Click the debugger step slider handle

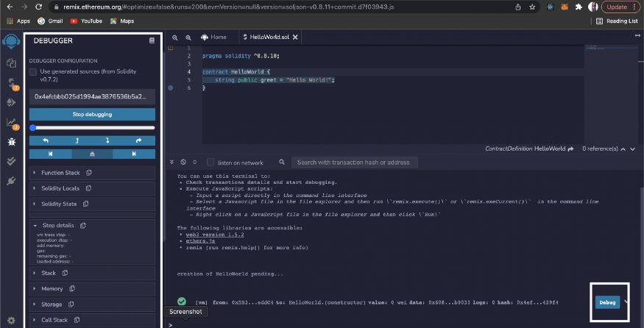point(33,128)
